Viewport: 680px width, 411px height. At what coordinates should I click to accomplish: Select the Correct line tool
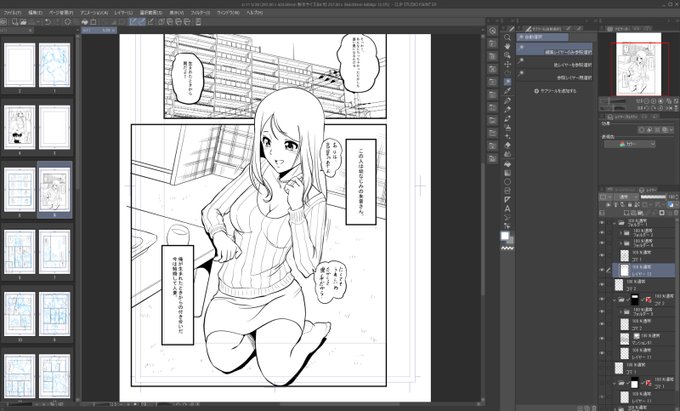(507, 226)
